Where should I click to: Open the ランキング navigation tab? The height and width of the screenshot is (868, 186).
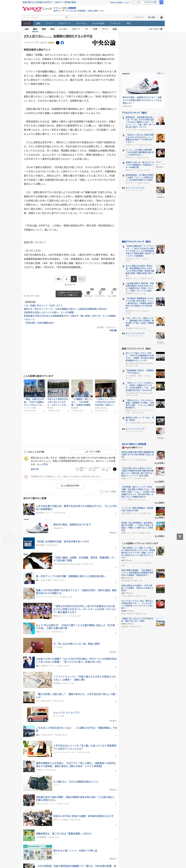(115, 24)
